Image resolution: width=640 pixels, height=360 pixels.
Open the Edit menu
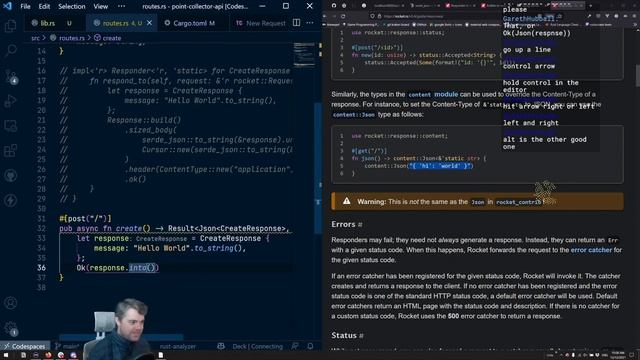click(x=44, y=7)
